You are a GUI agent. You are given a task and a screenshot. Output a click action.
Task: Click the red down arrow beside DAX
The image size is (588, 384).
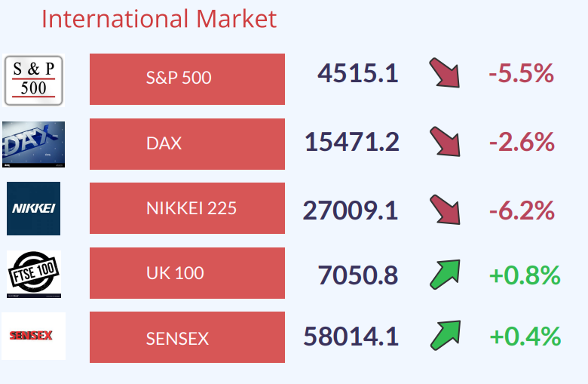(445, 141)
